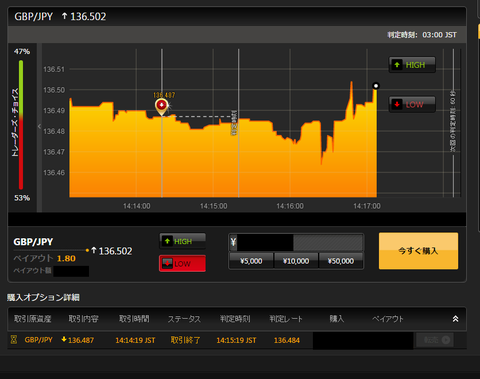The height and width of the screenshot is (379, 480).
Task: Click the 14:14:19 JST trade time cell
Action: pos(135,340)
